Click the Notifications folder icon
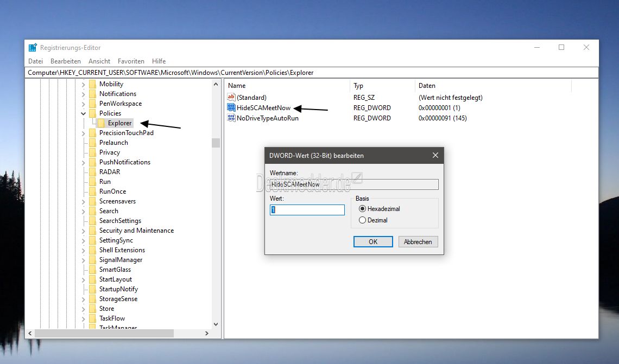 tap(92, 94)
